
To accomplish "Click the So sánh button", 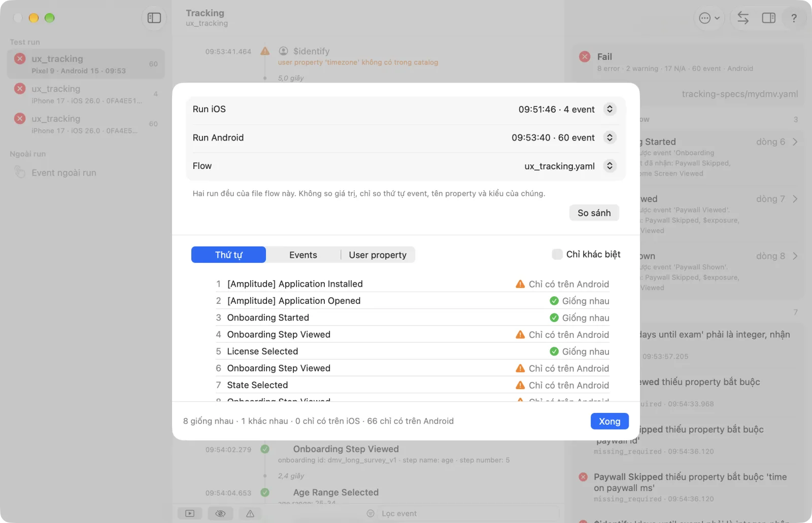I will click(594, 213).
